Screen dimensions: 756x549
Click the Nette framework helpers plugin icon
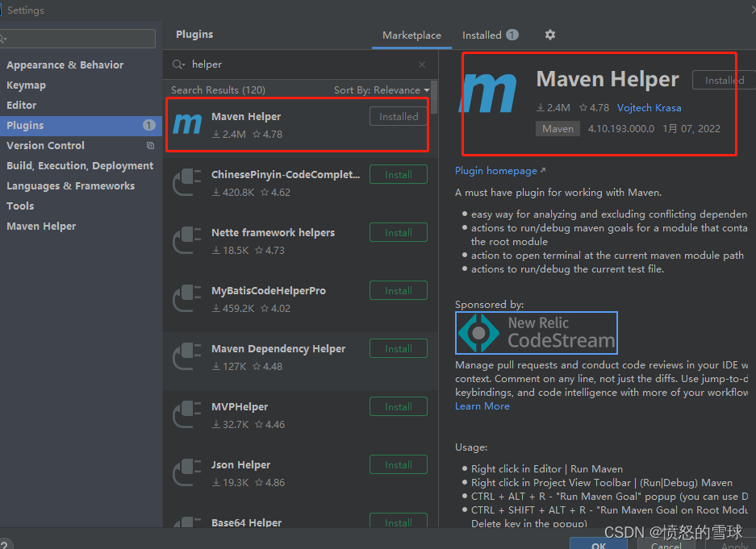point(187,240)
